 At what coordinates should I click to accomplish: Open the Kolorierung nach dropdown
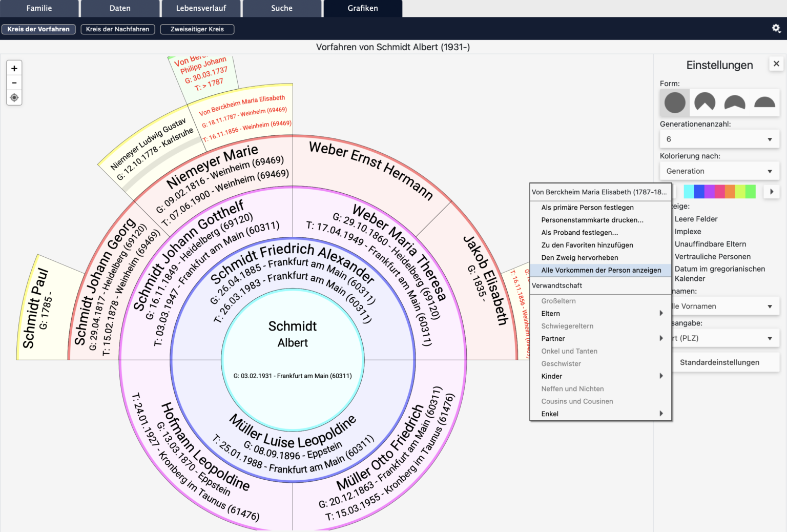coord(719,171)
